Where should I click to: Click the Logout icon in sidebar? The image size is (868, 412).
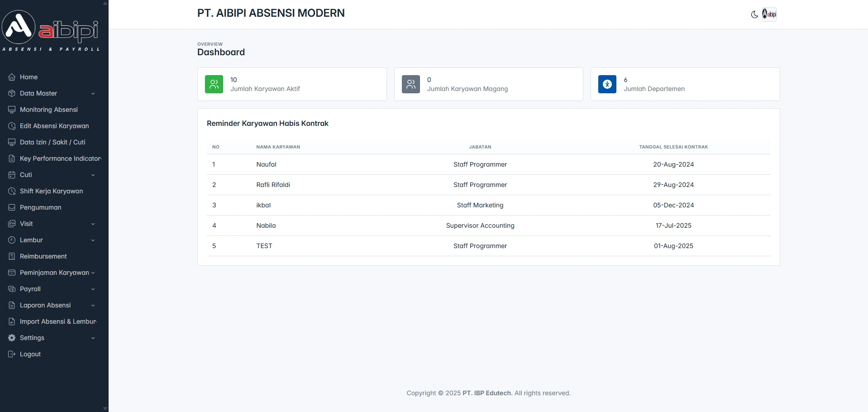pos(12,354)
